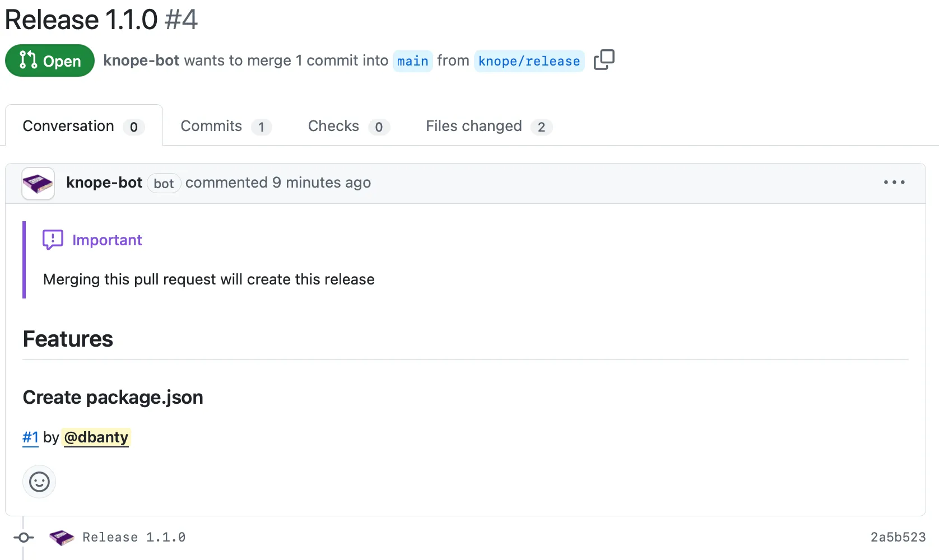939x560 pixels.
Task: Open issue #1 link
Action: (30, 437)
